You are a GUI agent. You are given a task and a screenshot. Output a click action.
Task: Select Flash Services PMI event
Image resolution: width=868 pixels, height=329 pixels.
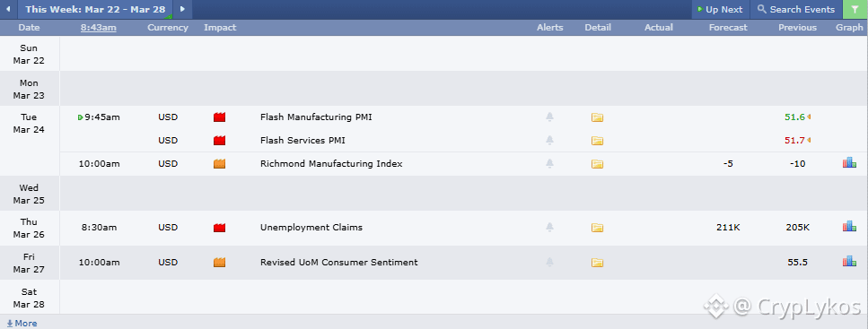pyautogui.click(x=302, y=141)
